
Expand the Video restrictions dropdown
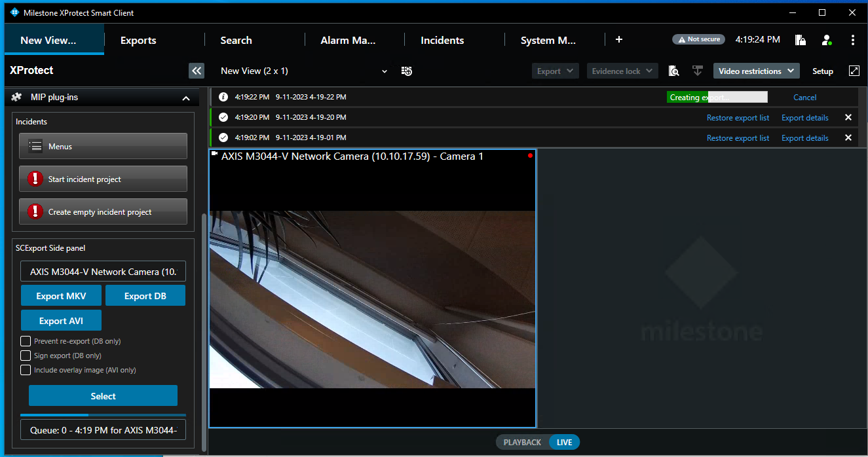coord(756,71)
